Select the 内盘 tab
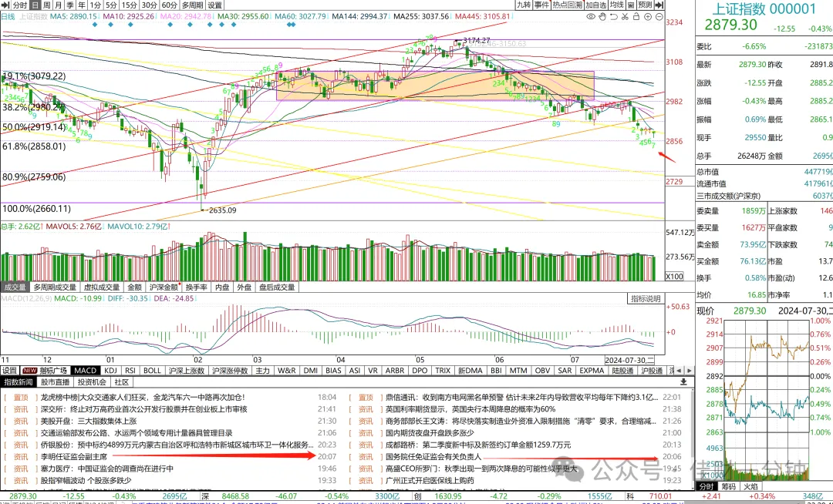833x504 pixels. pyautogui.click(x=222, y=287)
